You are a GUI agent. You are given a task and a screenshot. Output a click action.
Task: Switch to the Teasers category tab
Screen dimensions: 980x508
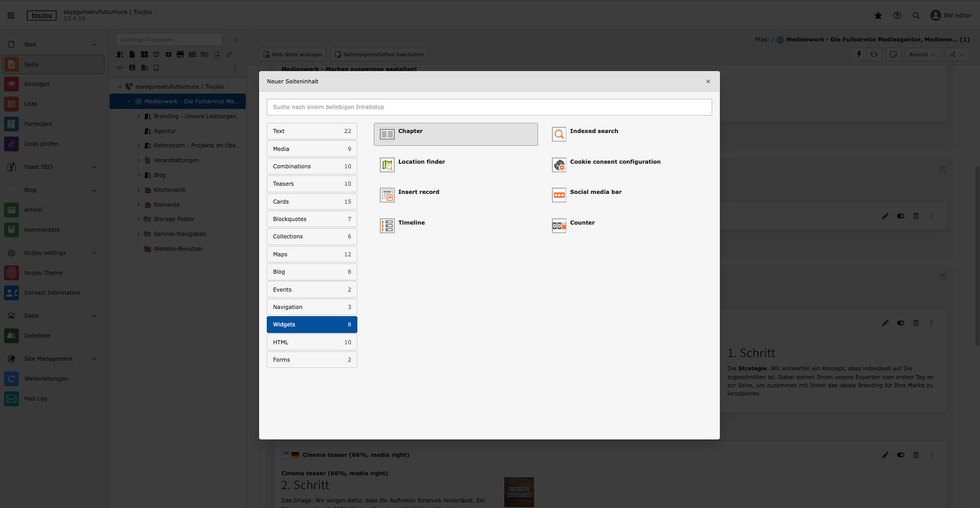pos(312,184)
